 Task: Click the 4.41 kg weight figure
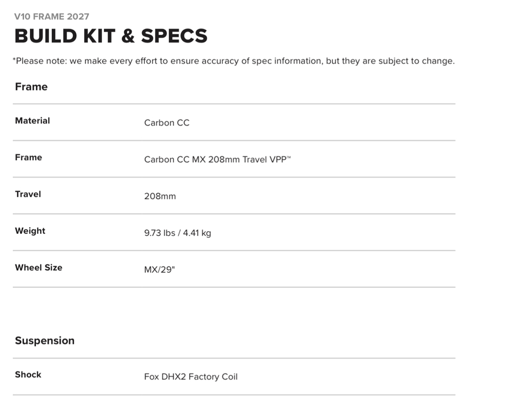point(196,233)
